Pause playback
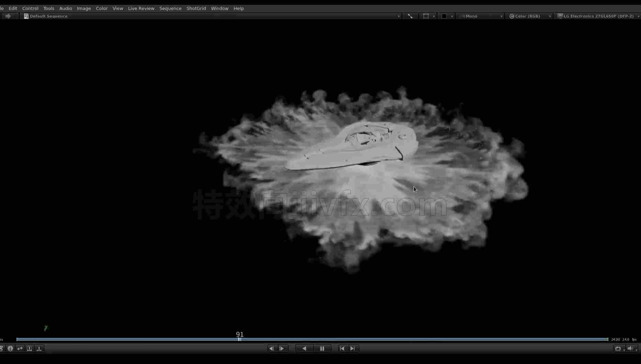The width and height of the screenshot is (641, 364). coord(322,349)
